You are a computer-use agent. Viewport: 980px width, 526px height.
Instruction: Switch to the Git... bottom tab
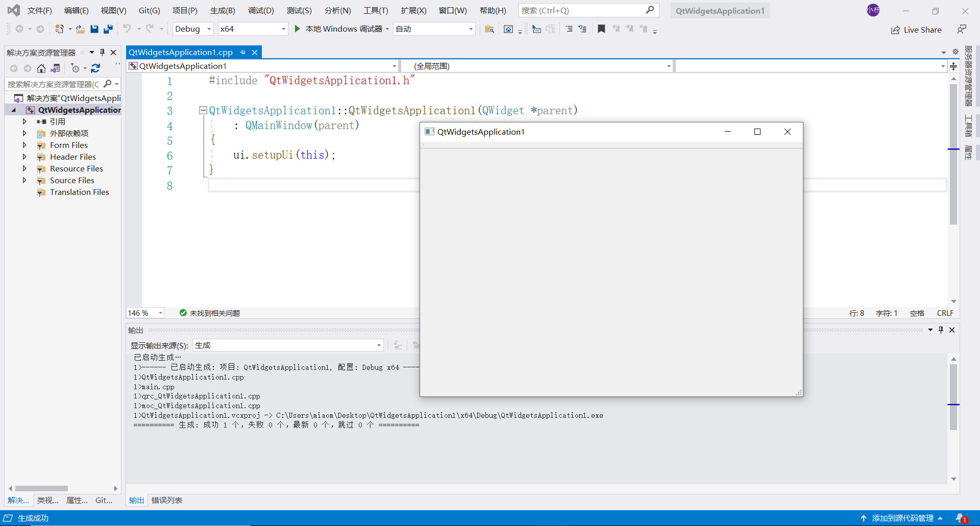click(x=104, y=500)
